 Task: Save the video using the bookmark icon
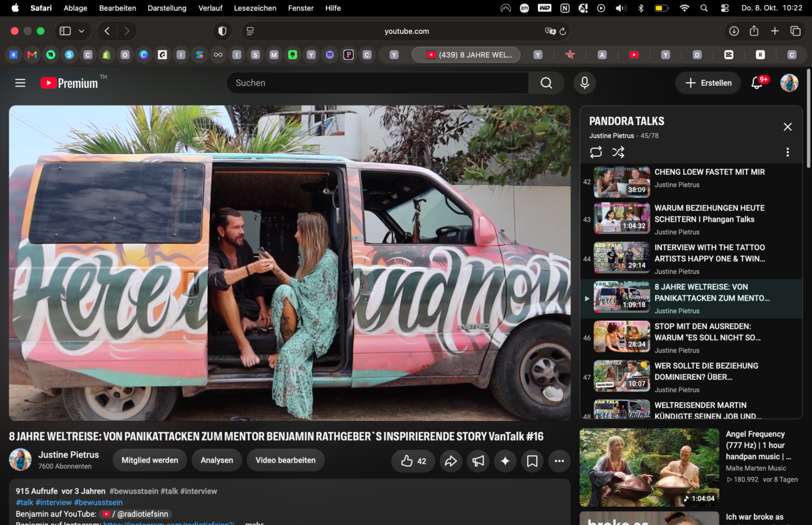click(x=532, y=461)
